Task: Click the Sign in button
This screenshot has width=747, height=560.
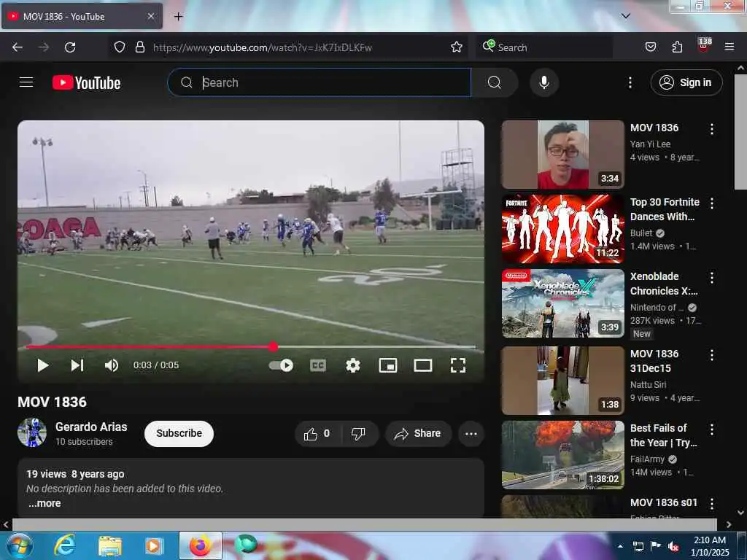Action: click(686, 82)
